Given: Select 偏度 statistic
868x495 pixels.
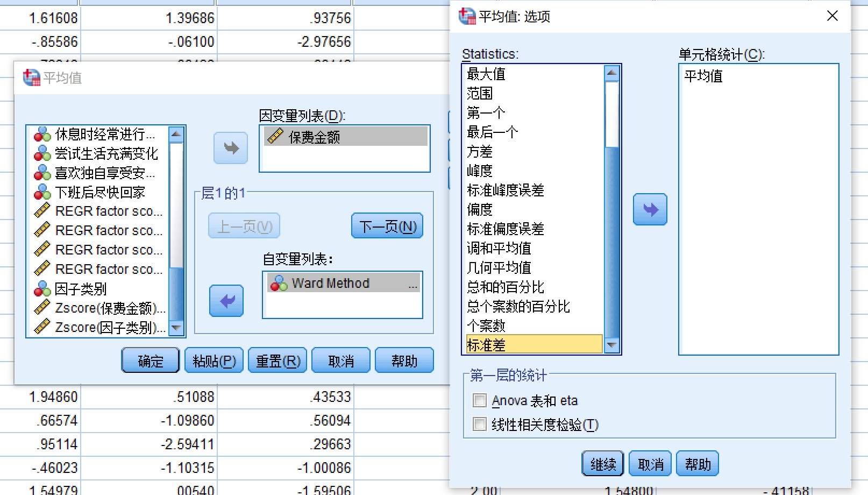Looking at the screenshot, I should 534,209.
